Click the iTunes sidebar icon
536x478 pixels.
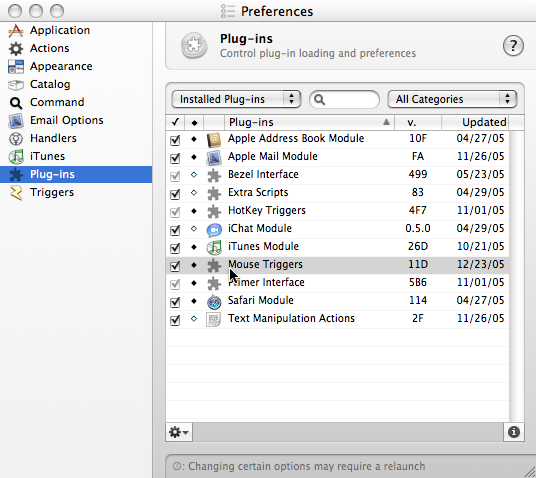tap(16, 157)
